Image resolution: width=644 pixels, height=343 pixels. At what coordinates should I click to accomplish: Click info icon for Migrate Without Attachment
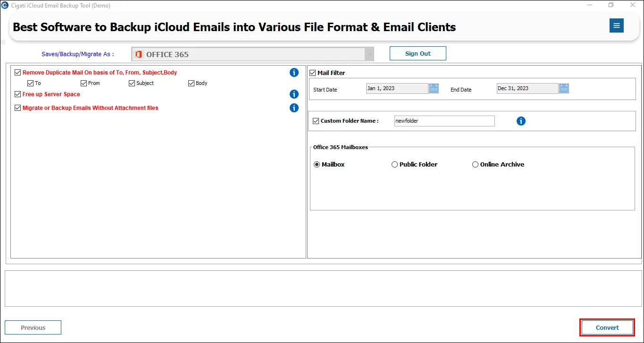294,108
